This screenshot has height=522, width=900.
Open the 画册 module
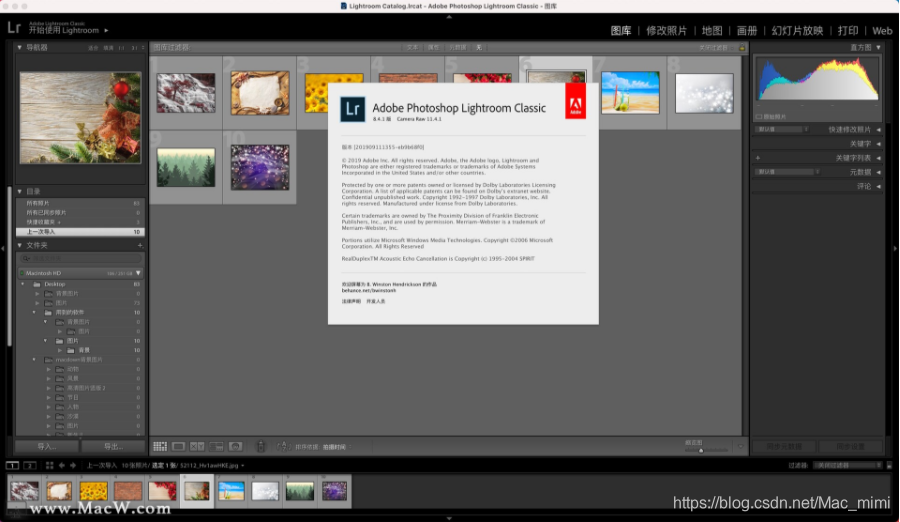(x=747, y=31)
